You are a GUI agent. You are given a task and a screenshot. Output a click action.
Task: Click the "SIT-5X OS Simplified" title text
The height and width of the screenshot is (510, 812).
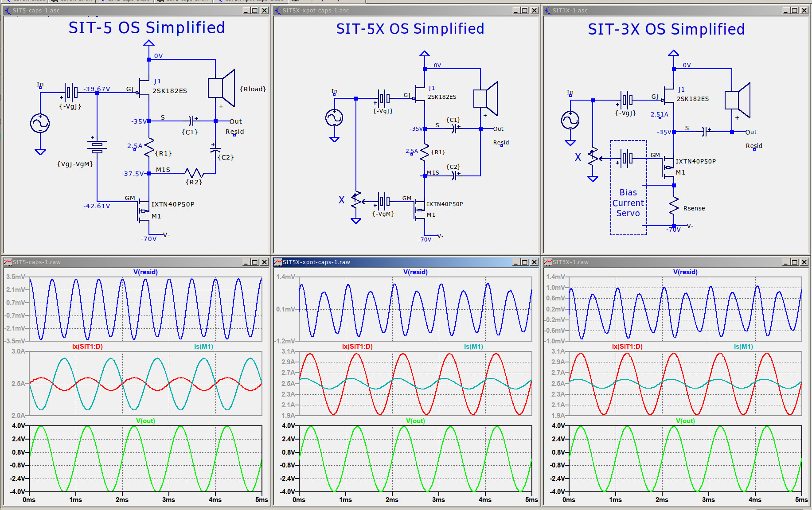pos(410,29)
